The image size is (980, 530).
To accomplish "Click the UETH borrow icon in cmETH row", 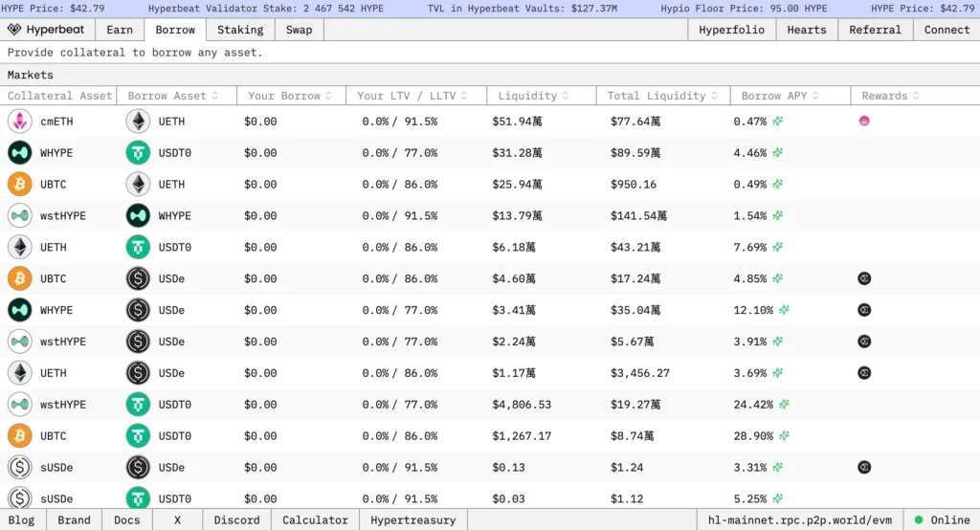I will (x=138, y=121).
